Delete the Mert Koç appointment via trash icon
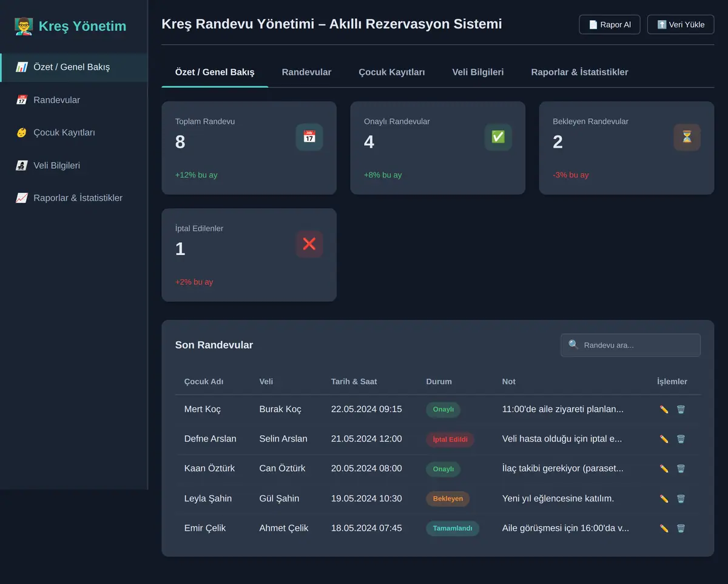This screenshot has width=728, height=584. (x=681, y=409)
